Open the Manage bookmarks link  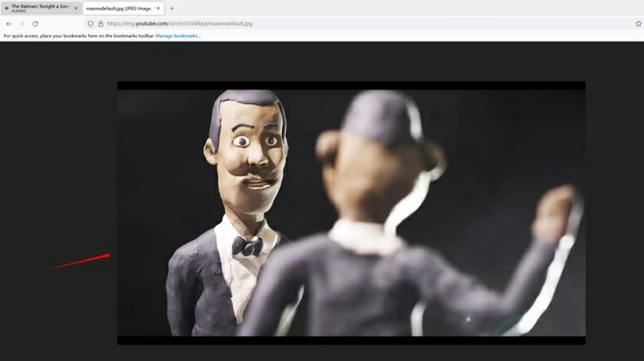point(178,36)
